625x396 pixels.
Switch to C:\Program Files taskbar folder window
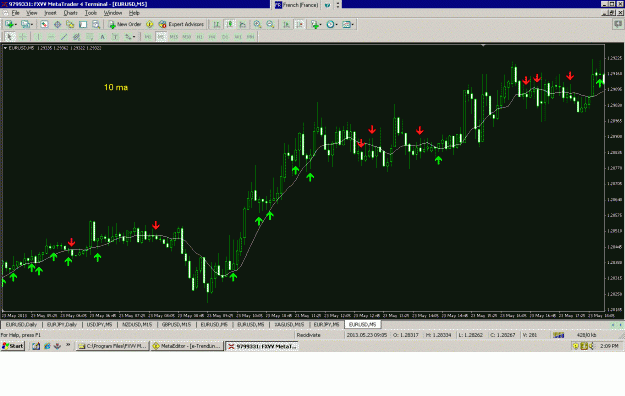(112, 346)
